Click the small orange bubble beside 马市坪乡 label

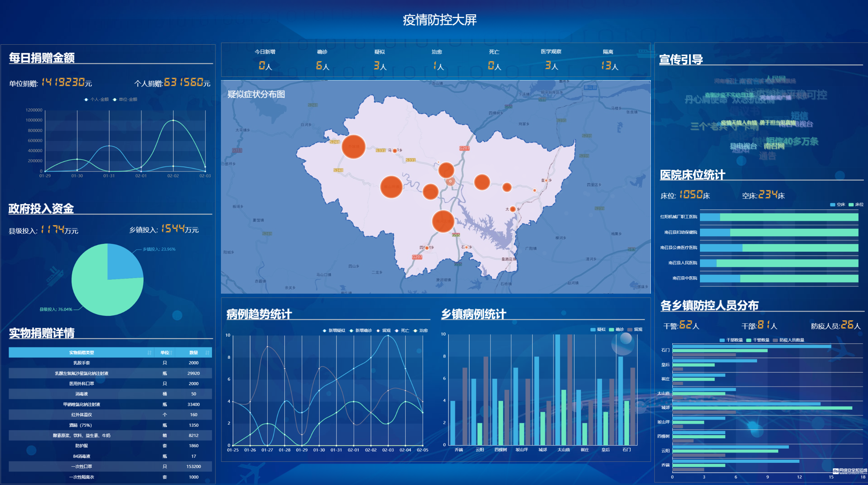395,151
